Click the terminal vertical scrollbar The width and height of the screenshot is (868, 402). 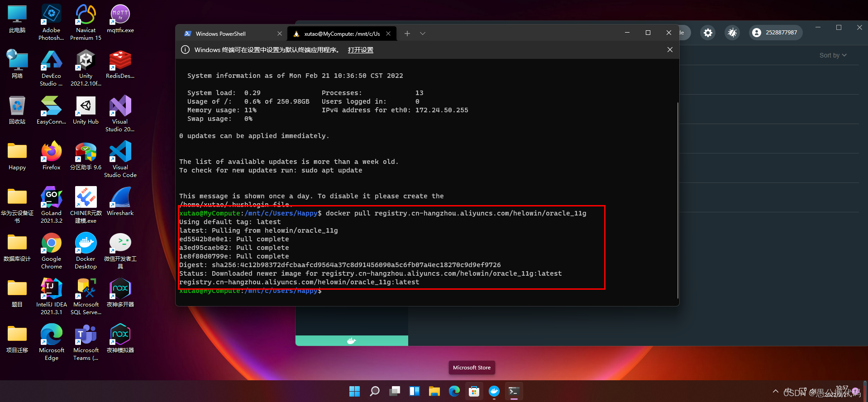click(677, 200)
